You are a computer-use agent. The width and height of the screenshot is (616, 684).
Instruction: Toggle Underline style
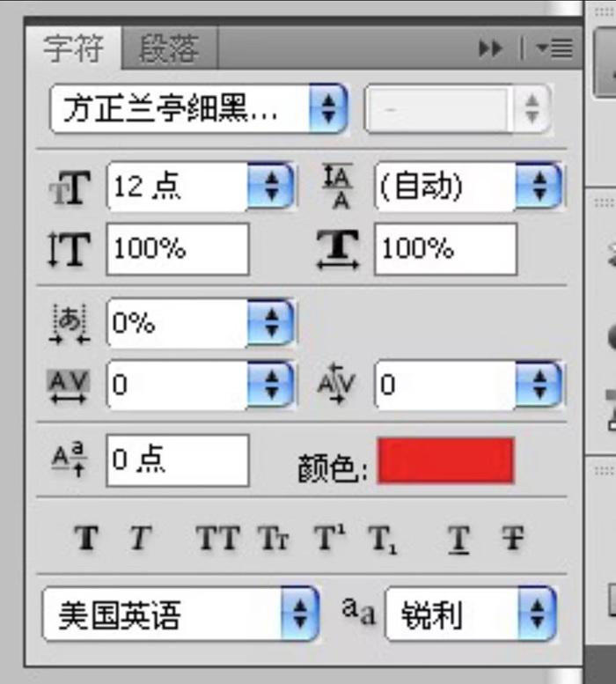(458, 539)
